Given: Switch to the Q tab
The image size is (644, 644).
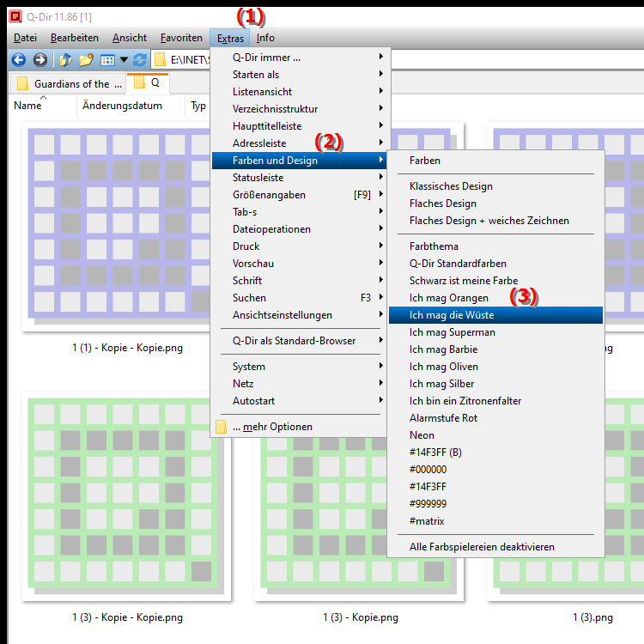Looking at the screenshot, I should tap(148, 83).
